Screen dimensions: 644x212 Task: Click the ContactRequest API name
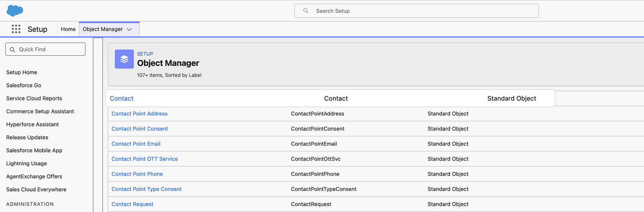[311, 204]
